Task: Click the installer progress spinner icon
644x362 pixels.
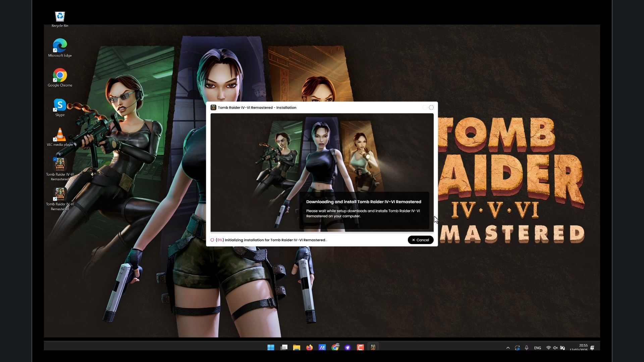Action: click(212, 240)
